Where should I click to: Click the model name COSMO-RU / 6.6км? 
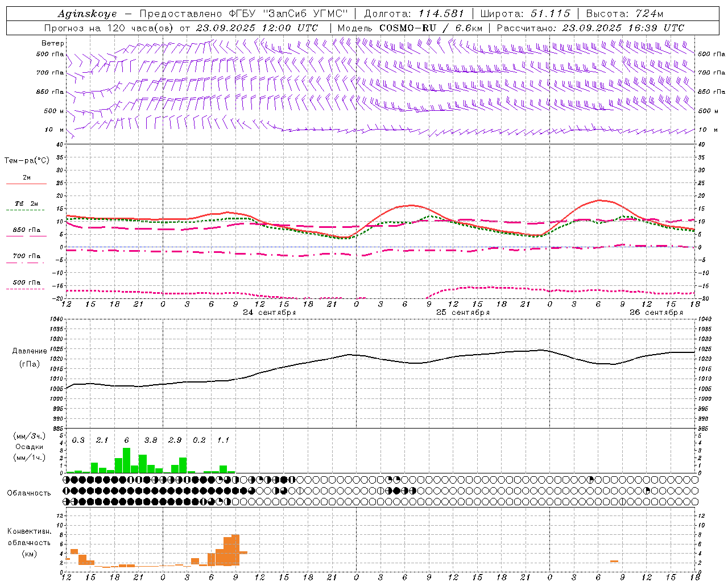pos(431,28)
